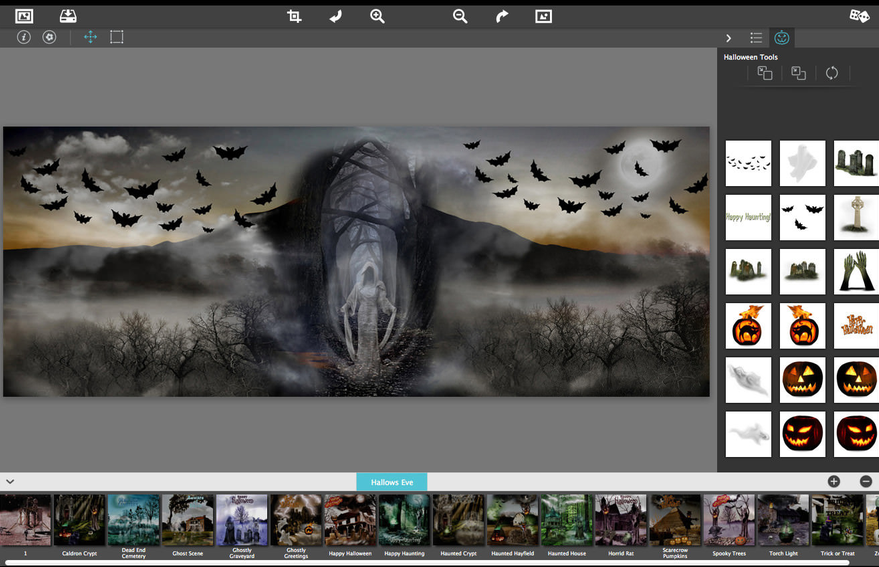Click the redo arrow icon
Screen dimensions: 879x567
pyautogui.click(x=502, y=17)
